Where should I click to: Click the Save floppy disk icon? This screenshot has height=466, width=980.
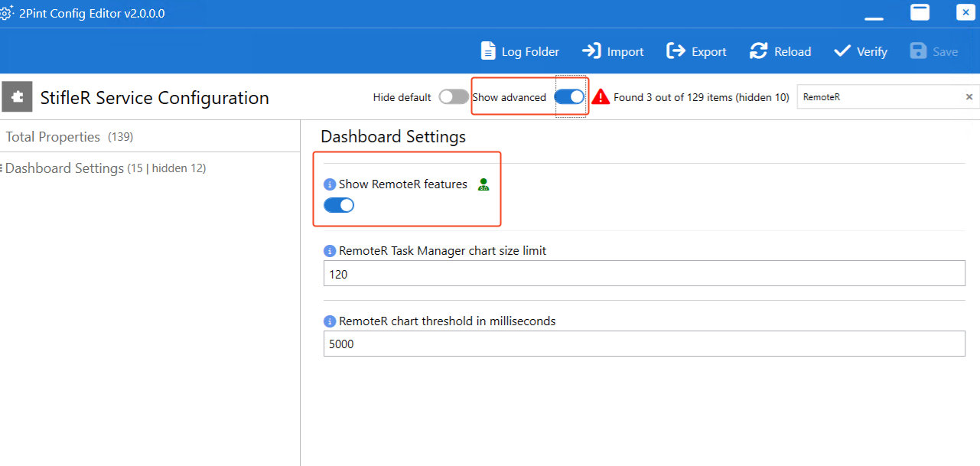[918, 51]
